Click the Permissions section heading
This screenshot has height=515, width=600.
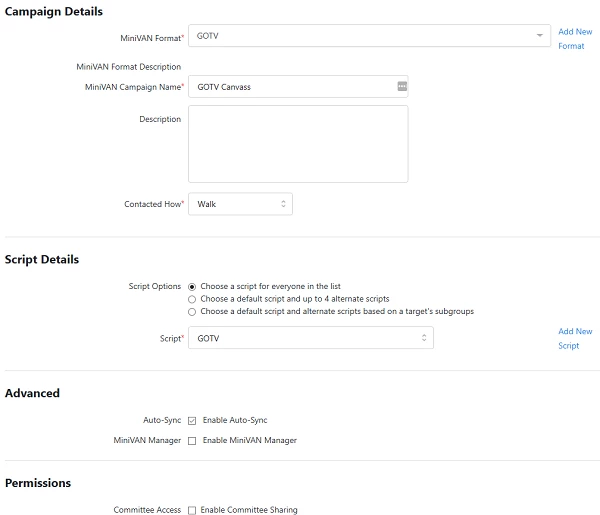[38, 483]
